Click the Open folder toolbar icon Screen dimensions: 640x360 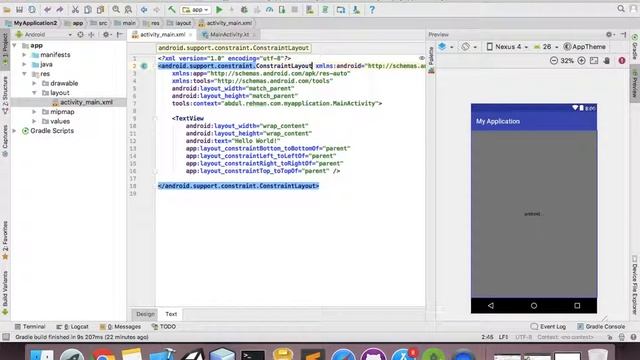tap(7, 9)
